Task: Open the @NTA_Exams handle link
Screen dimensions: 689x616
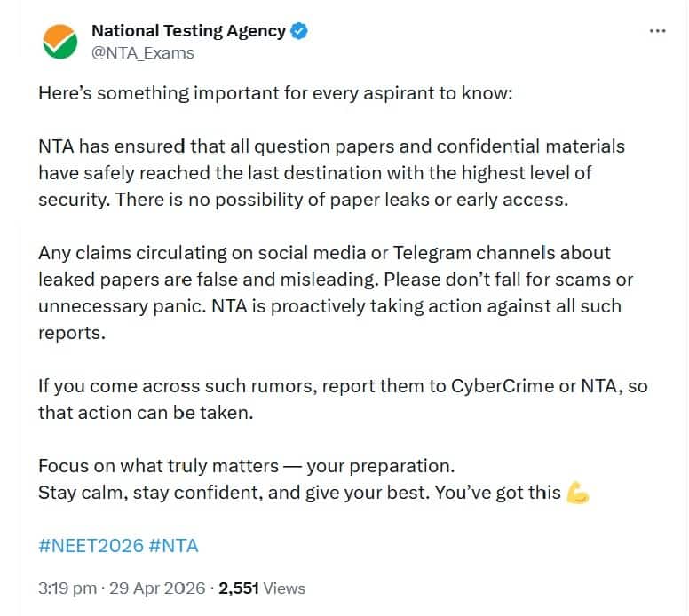Action: pos(143,52)
